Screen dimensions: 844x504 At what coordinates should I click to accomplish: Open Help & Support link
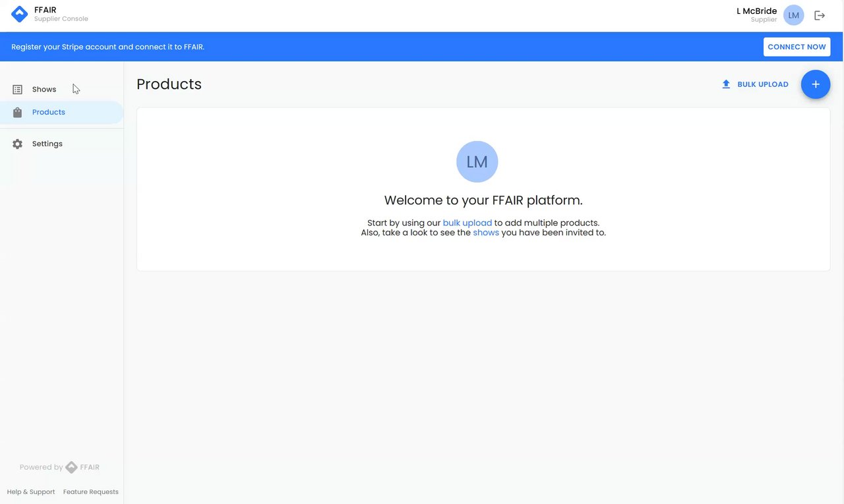(31, 492)
